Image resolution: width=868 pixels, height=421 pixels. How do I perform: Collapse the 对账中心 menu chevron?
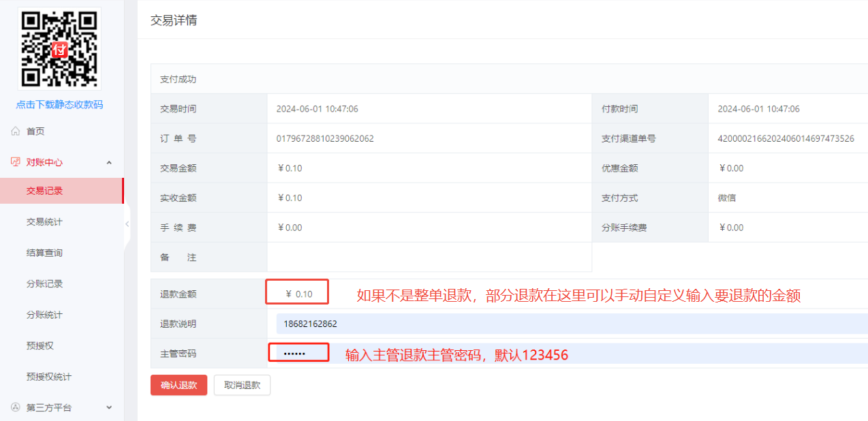109,162
